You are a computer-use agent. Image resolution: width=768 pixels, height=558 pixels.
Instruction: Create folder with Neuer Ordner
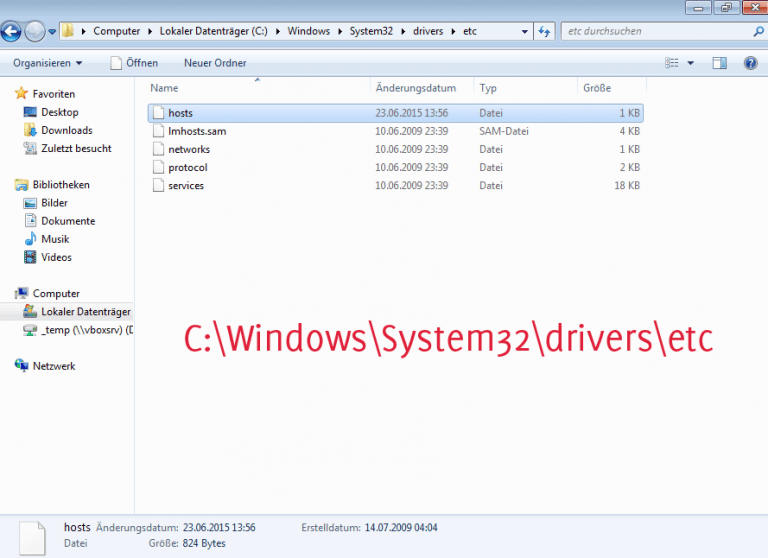point(215,63)
